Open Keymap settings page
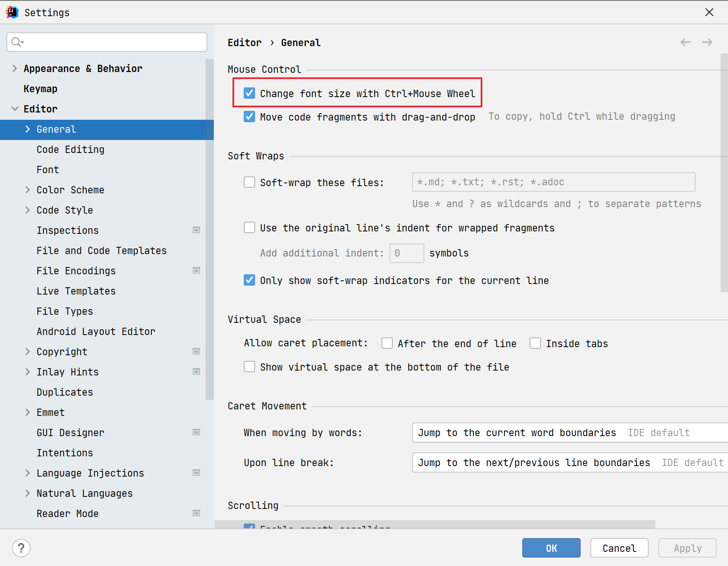Screen dimensions: 728x566 (40, 89)
